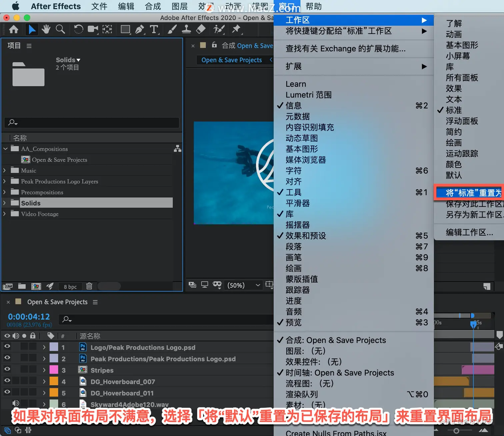Toggle lock on composition viewer panel

click(x=214, y=45)
